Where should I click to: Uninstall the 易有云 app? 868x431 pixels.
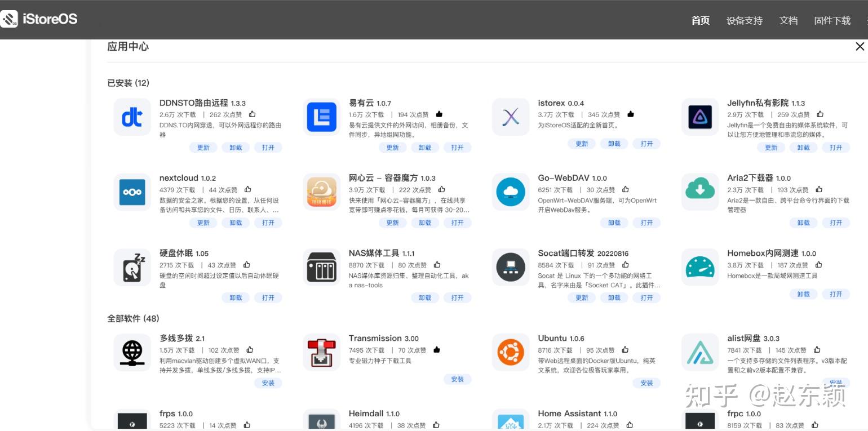tap(425, 148)
